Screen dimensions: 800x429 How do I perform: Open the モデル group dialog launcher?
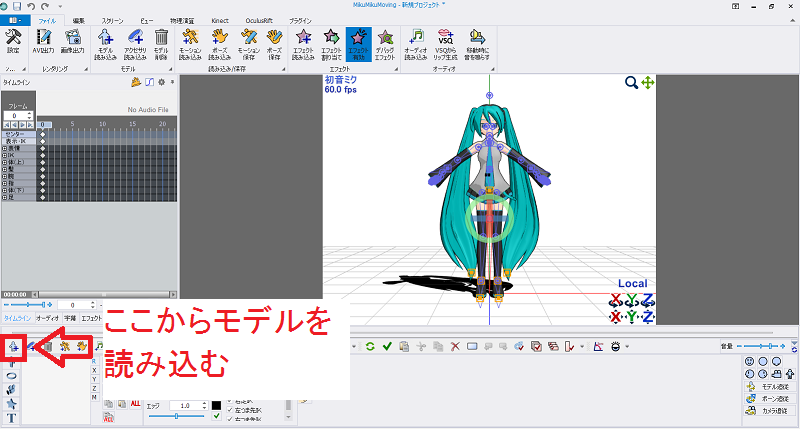tap(170, 69)
